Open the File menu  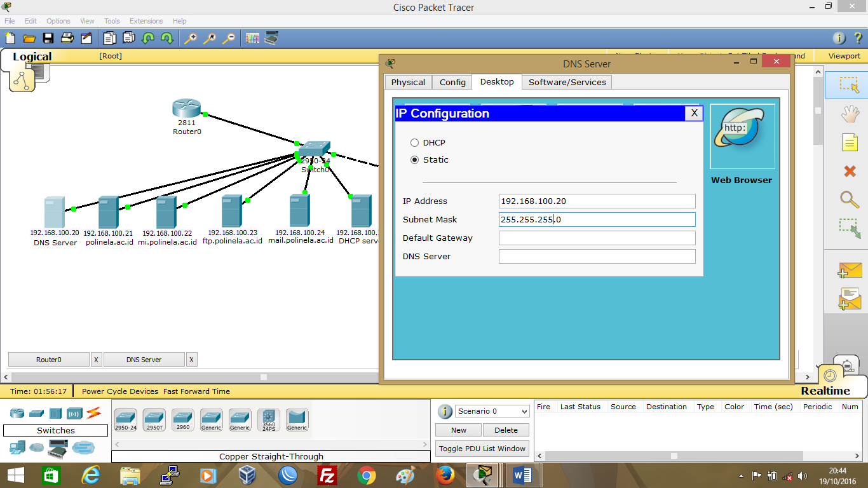tap(10, 21)
